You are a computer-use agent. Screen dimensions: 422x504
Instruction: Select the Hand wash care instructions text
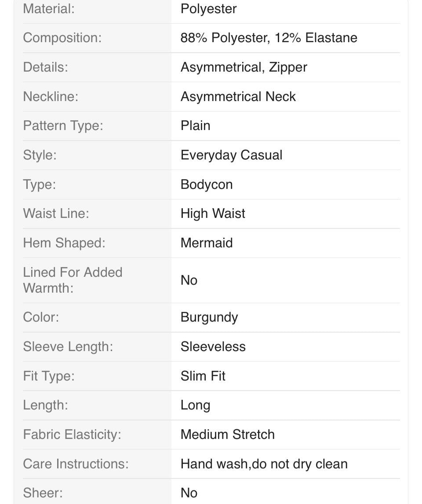coord(264,464)
